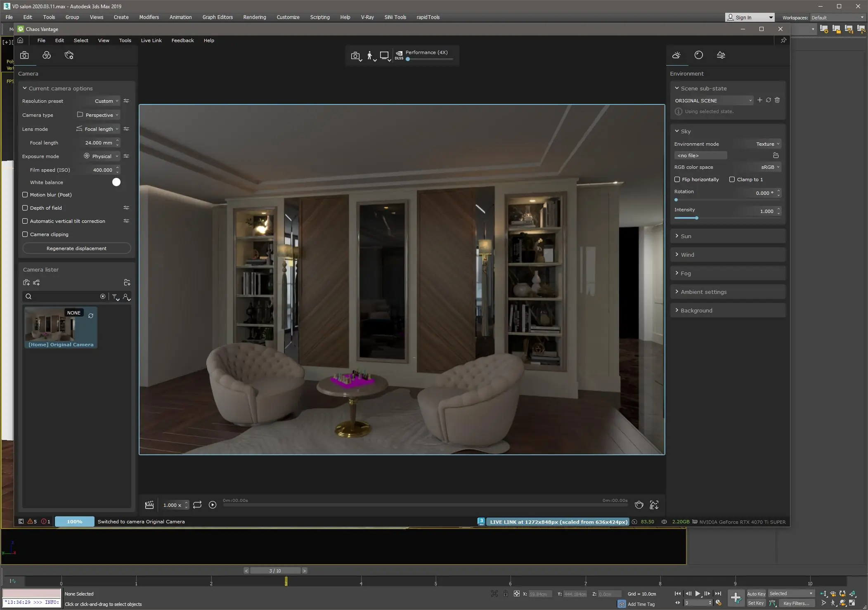Image resolution: width=868 pixels, height=610 pixels.
Task: Click the loop animation icon
Action: (197, 505)
